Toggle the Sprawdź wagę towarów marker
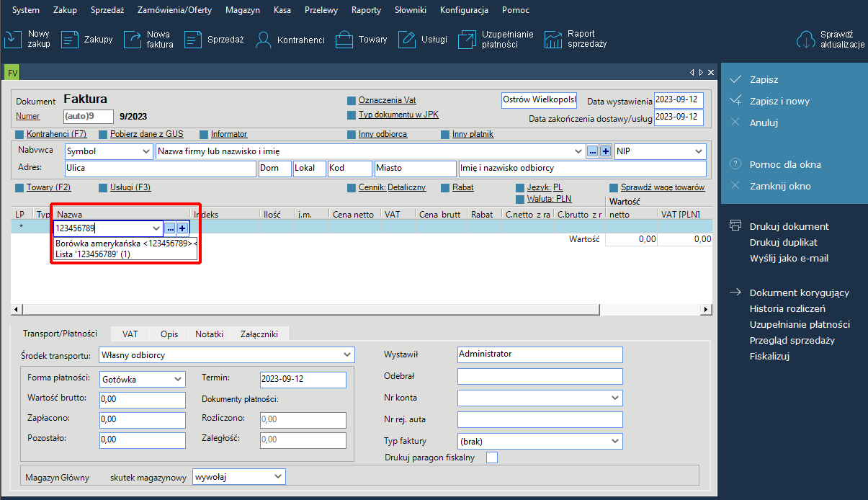The image size is (868, 500). pyautogui.click(x=614, y=187)
